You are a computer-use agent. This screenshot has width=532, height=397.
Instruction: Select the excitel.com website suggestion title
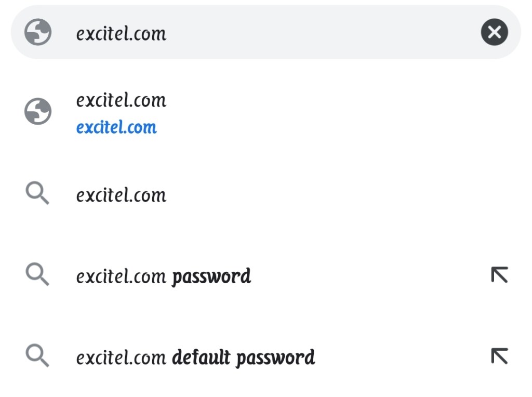(121, 100)
